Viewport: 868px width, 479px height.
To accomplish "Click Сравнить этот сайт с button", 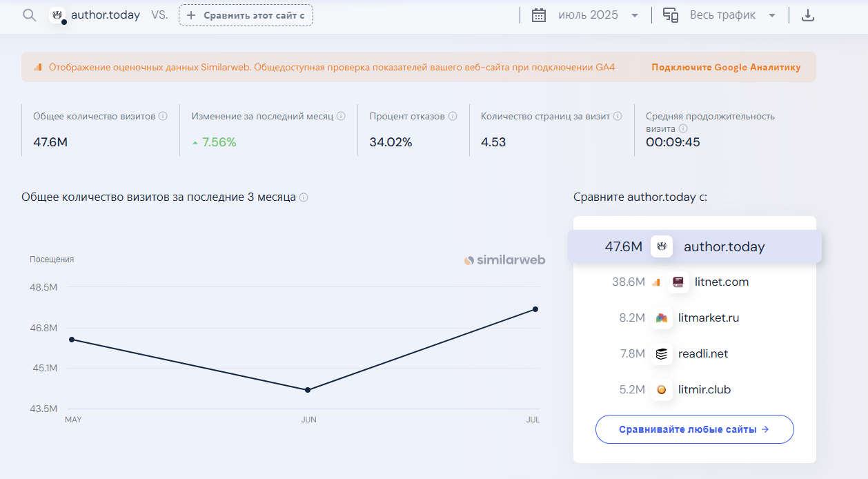I will pos(246,15).
